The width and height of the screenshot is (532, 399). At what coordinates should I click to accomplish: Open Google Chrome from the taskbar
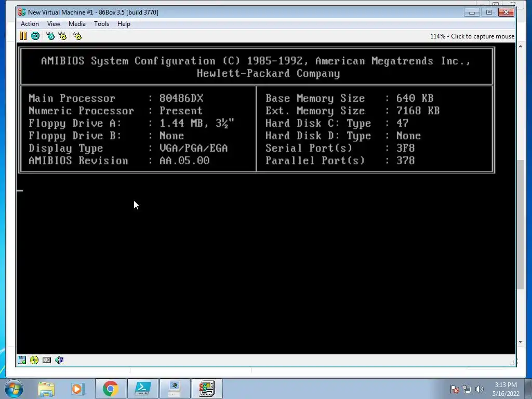tap(110, 389)
